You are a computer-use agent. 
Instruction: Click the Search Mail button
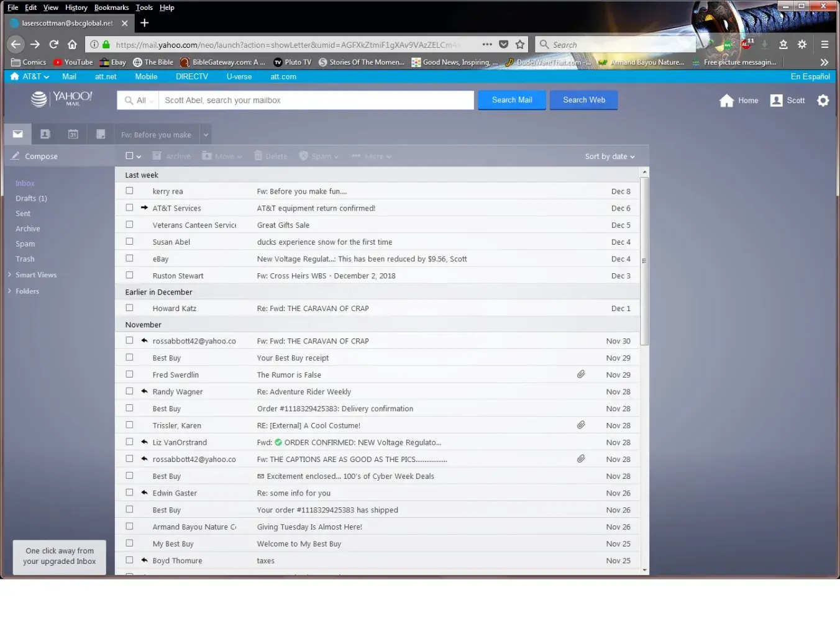click(x=511, y=100)
